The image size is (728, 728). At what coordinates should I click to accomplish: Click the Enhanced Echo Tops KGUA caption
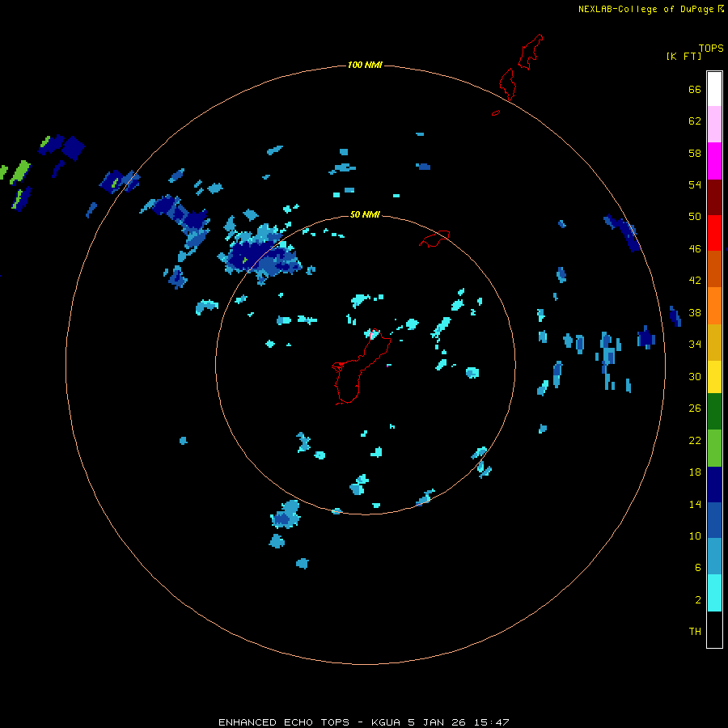pos(364,722)
